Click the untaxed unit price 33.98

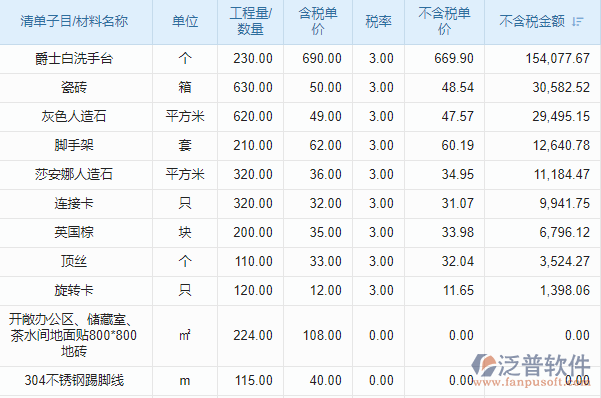click(x=458, y=232)
